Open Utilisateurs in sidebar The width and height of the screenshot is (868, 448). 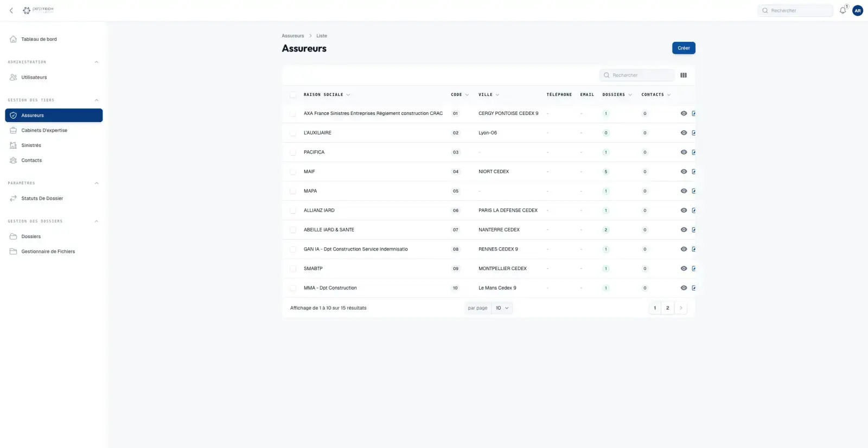click(54, 78)
